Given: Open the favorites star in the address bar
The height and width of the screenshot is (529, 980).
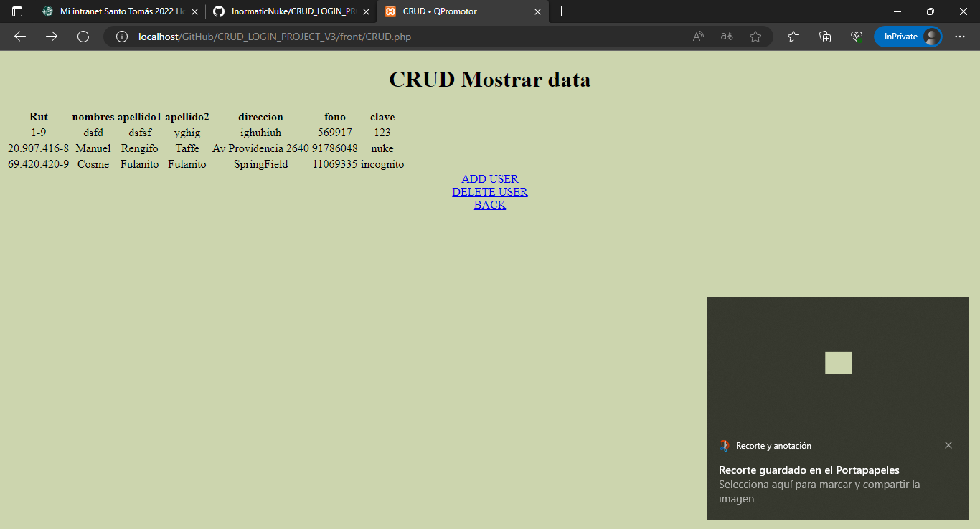Looking at the screenshot, I should [x=755, y=37].
